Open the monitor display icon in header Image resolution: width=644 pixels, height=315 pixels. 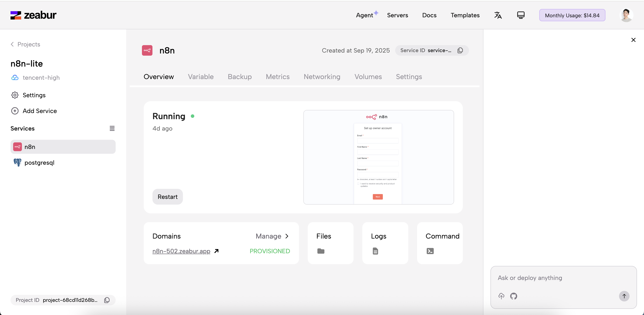click(x=520, y=15)
